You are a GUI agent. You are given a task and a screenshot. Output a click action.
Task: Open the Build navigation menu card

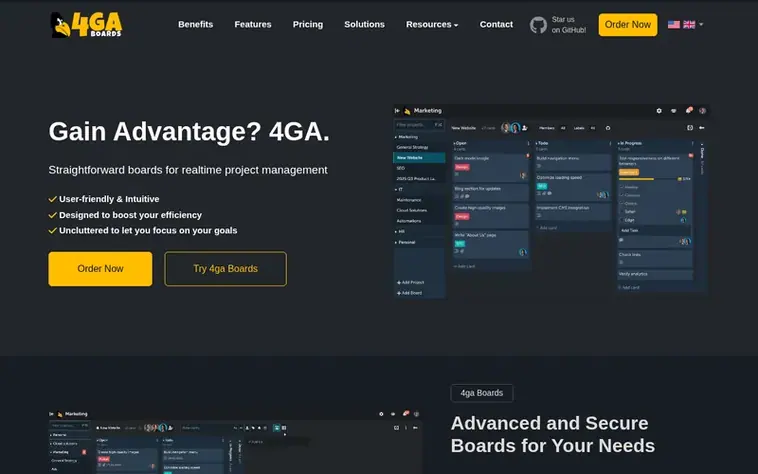(573, 162)
